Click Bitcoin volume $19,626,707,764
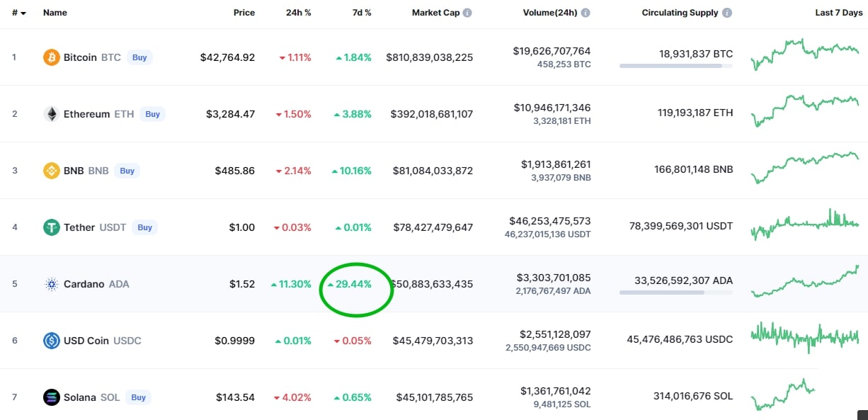Viewport: 868px width, 420px height. 552,51
